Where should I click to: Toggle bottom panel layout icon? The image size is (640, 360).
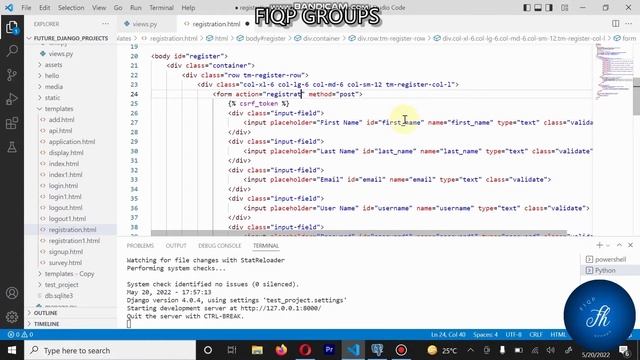tap(538, 8)
